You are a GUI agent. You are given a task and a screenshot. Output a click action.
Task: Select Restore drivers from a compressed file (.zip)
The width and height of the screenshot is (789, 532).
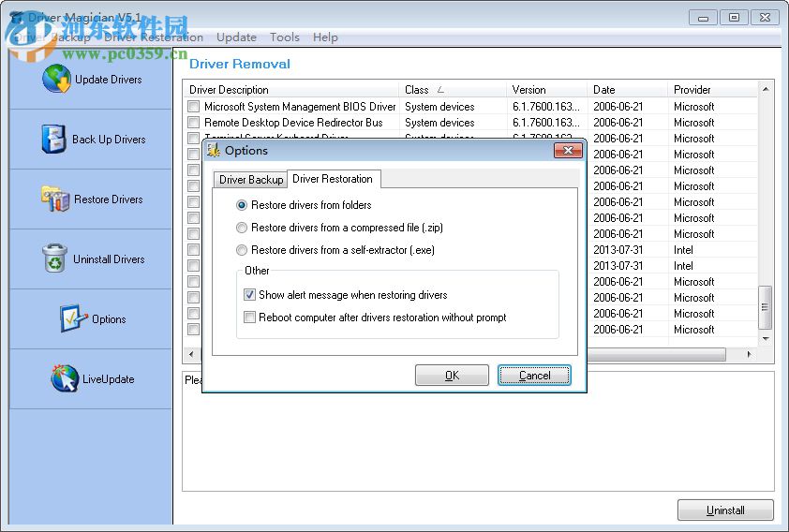click(242, 228)
